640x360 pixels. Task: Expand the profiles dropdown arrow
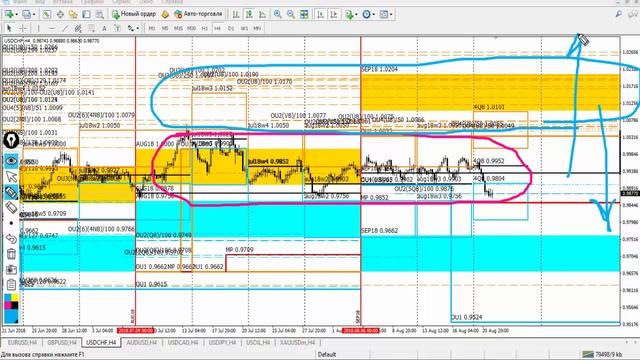click(34, 15)
